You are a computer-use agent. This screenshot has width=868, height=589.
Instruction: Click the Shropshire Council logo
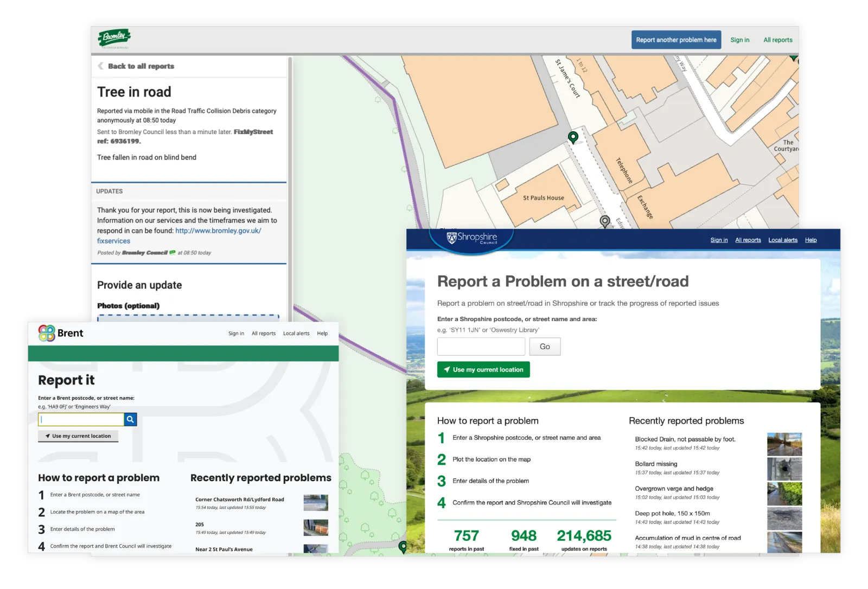(471, 238)
